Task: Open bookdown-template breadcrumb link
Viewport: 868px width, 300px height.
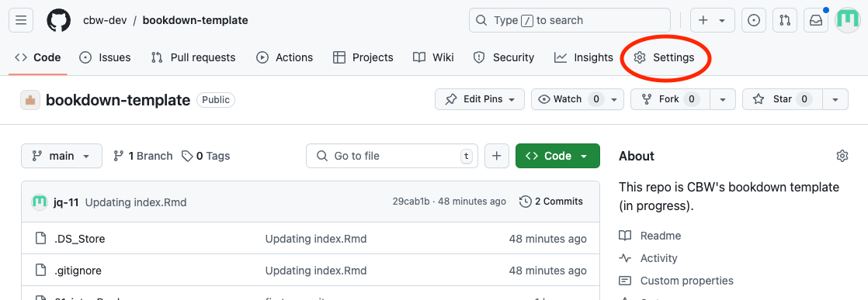Action: [196, 20]
